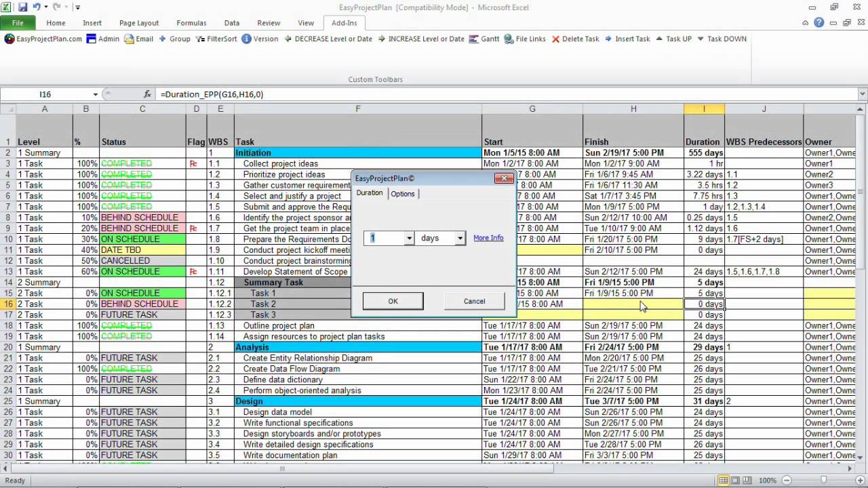Click Cancel in EasyProjectPlan dialog

coord(475,301)
